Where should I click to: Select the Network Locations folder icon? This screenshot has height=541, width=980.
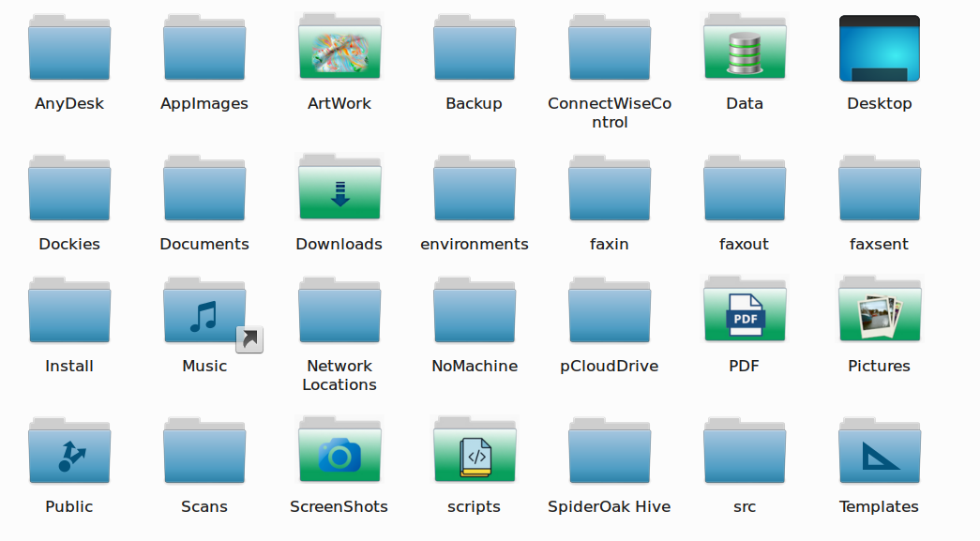coord(339,309)
